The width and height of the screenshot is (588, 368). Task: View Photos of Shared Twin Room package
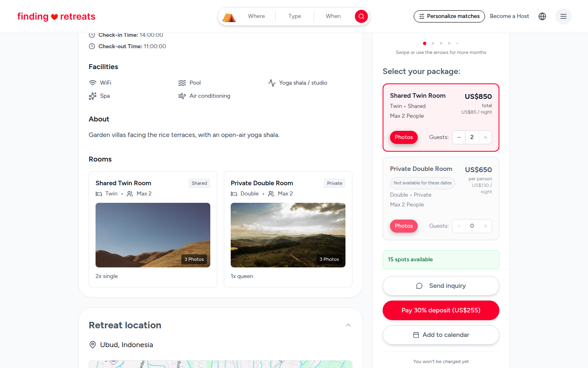[x=404, y=137]
